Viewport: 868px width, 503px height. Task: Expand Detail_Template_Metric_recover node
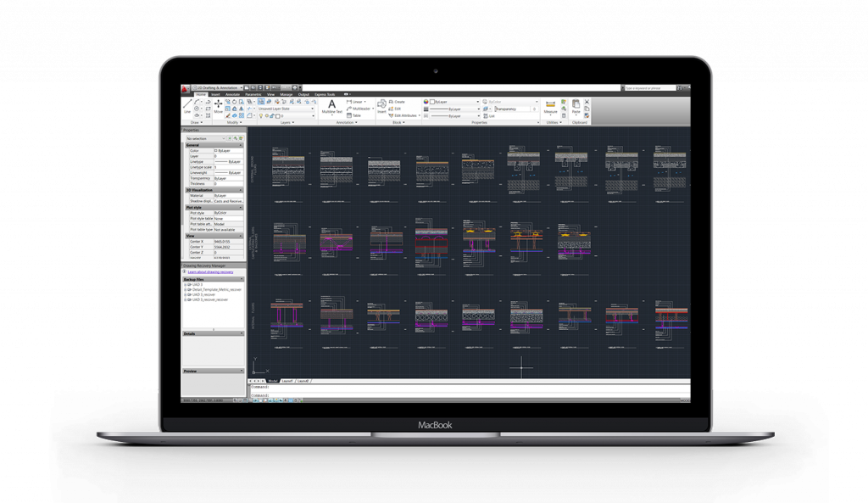pyautogui.click(x=185, y=290)
